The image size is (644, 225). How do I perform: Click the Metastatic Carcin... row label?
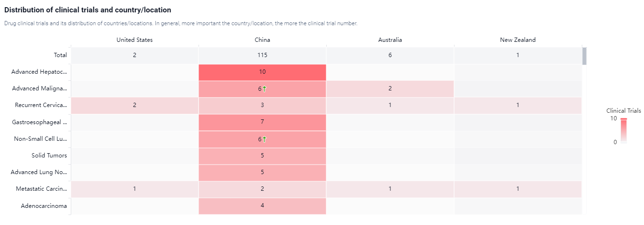click(x=41, y=189)
